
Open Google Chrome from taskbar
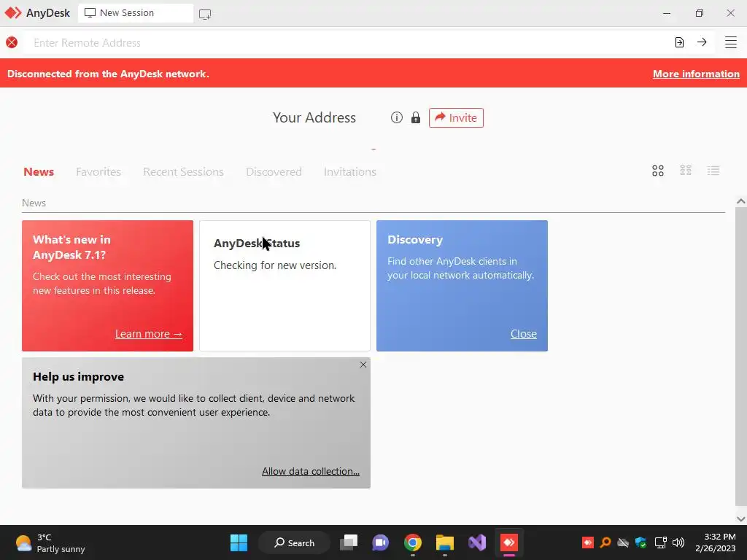tap(413, 542)
